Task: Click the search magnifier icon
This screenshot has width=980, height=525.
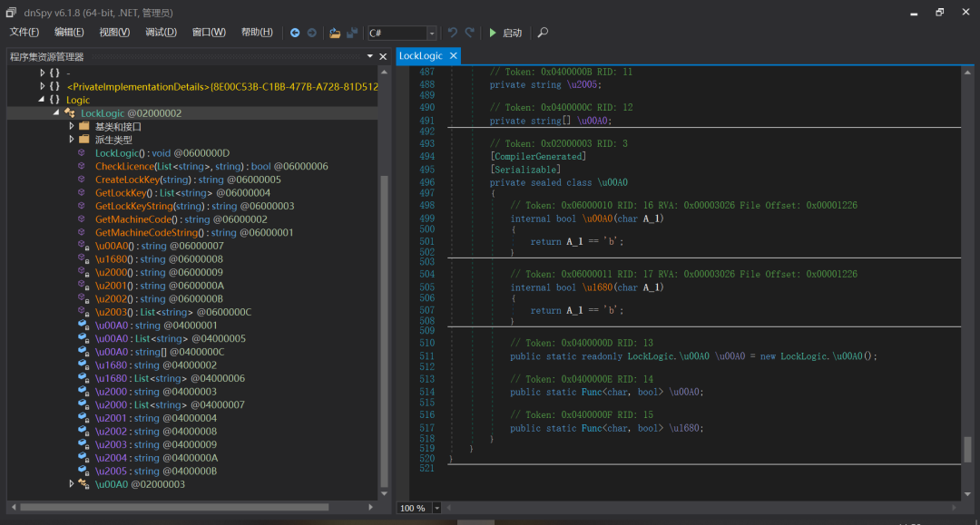Action: click(x=543, y=33)
